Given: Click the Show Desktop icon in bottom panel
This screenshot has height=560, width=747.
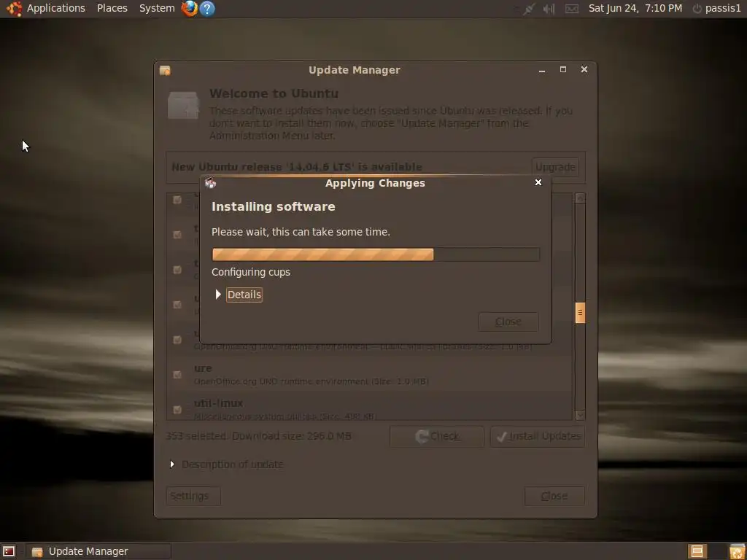Looking at the screenshot, I should click(9, 551).
